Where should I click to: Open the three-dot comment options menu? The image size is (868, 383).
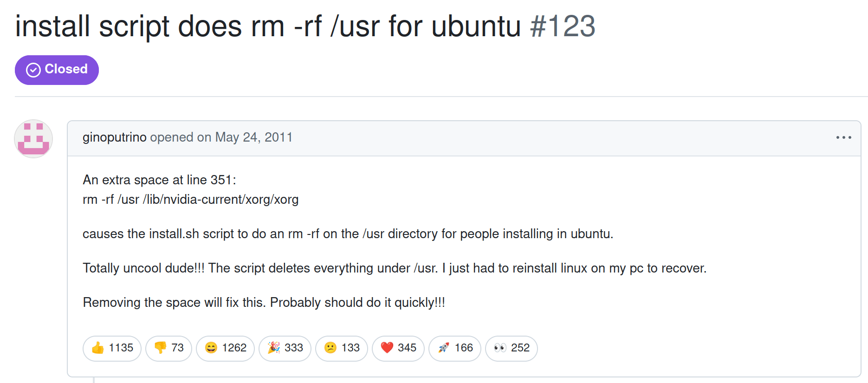[843, 137]
